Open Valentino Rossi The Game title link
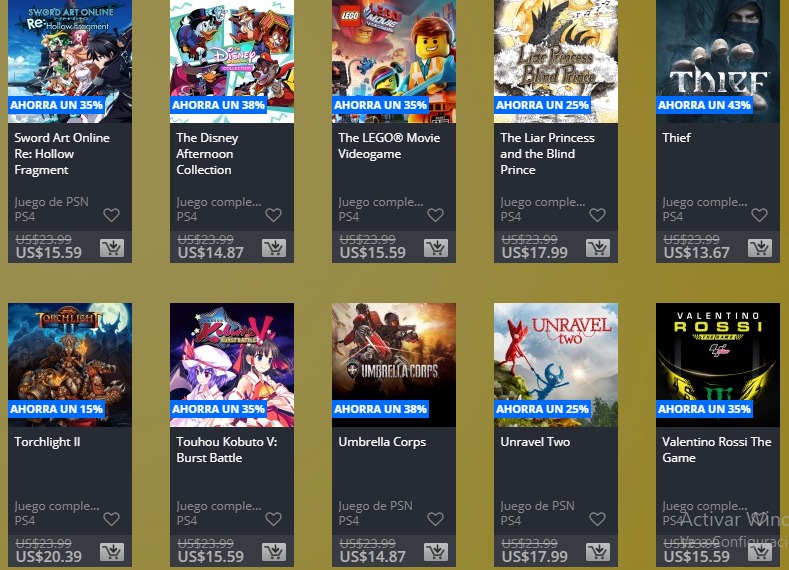 pyautogui.click(x=717, y=449)
